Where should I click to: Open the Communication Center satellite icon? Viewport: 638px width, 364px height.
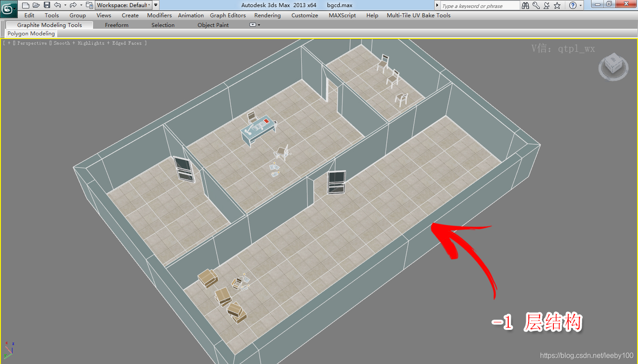click(546, 5)
